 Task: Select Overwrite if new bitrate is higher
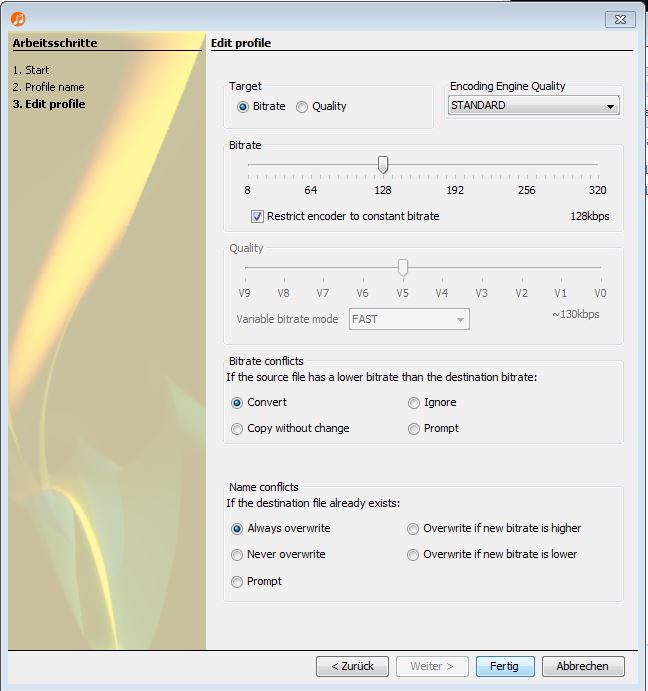[x=413, y=529]
